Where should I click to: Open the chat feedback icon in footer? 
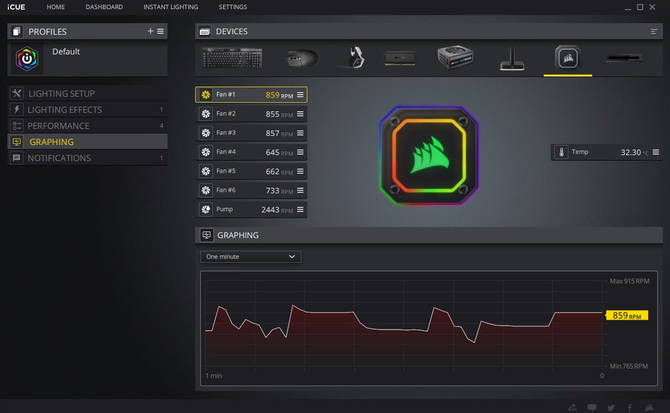(592, 407)
